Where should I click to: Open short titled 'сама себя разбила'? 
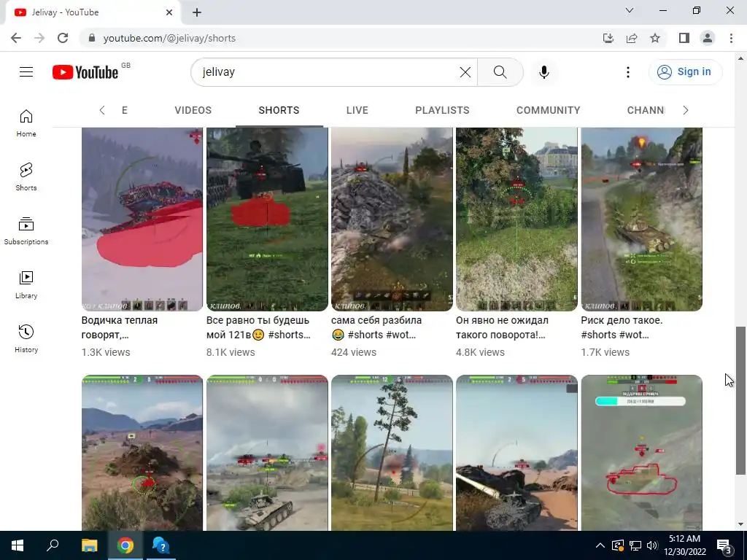(x=376, y=327)
